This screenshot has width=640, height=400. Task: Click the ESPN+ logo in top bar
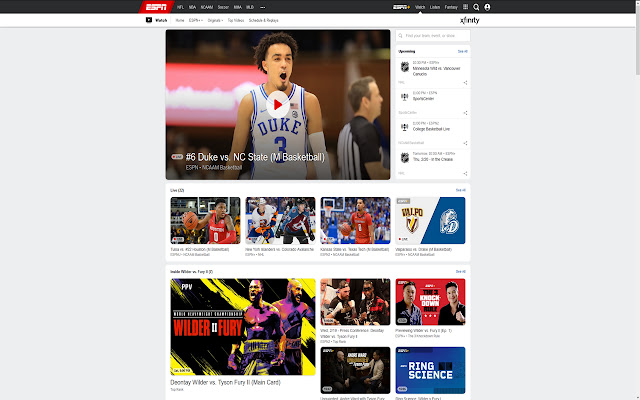(x=401, y=7)
